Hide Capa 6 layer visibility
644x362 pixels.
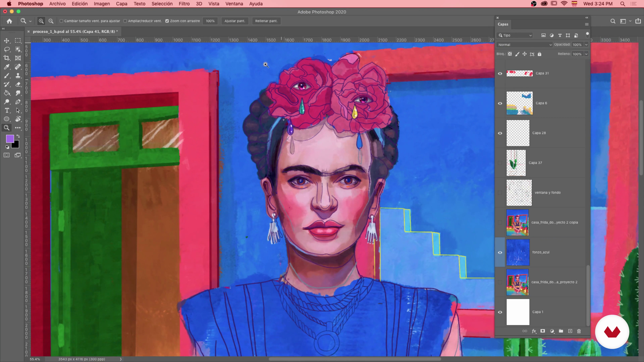tap(500, 103)
